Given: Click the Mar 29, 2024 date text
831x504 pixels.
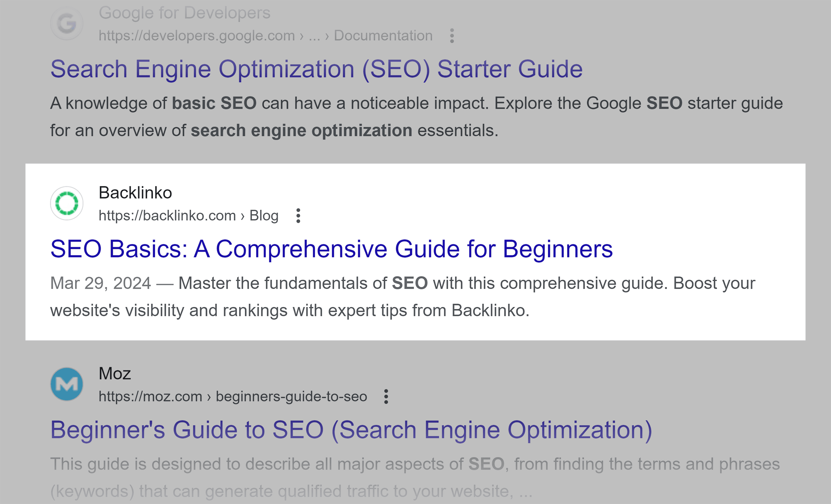Looking at the screenshot, I should pyautogui.click(x=101, y=283).
